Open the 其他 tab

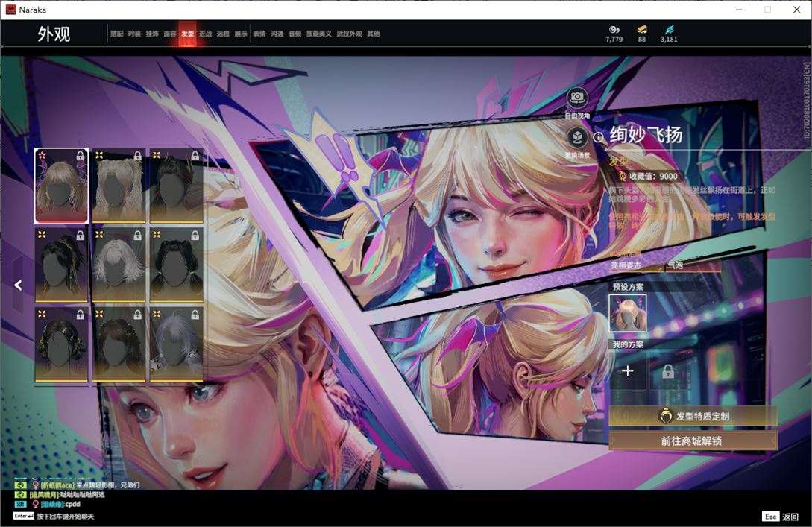pyautogui.click(x=374, y=34)
